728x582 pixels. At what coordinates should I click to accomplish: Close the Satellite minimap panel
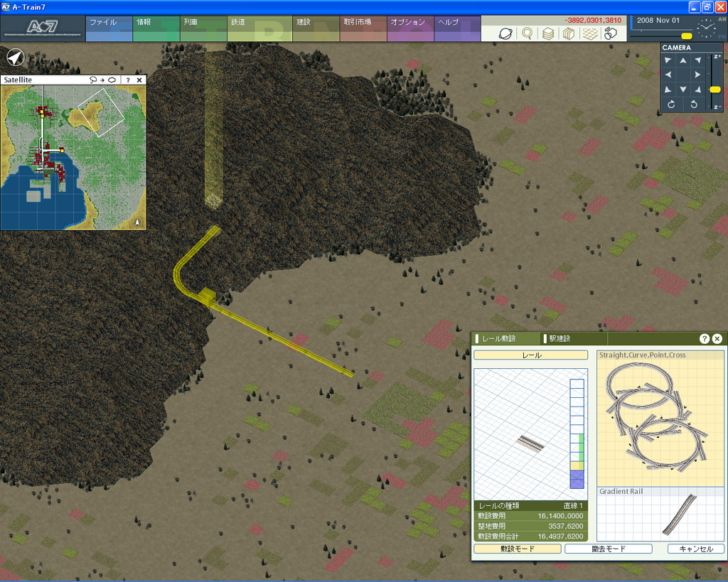pos(139,80)
